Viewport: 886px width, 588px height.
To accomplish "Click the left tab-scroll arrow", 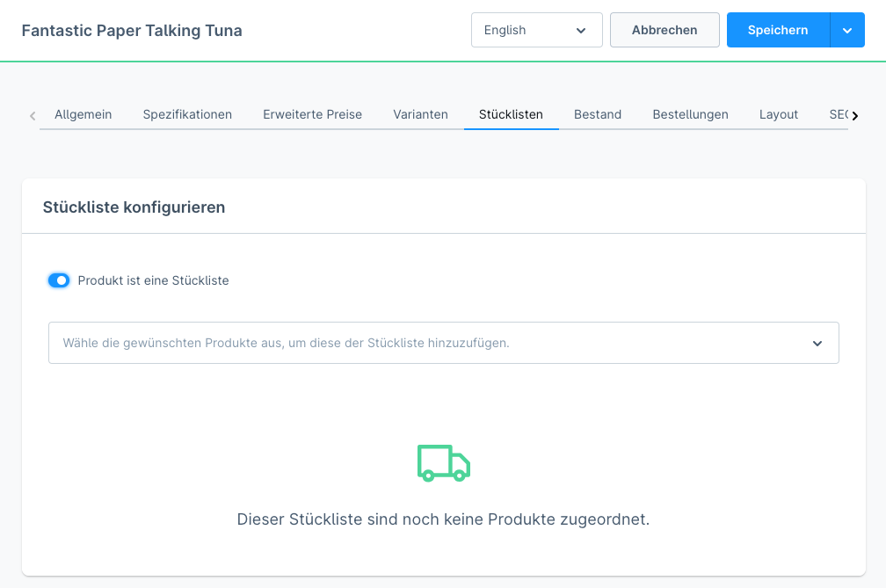I will point(33,116).
